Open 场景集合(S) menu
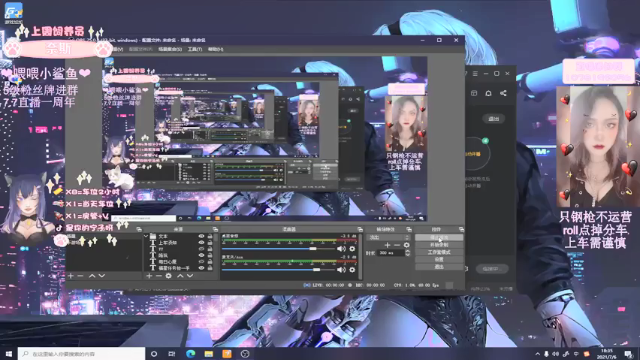 coord(170,49)
